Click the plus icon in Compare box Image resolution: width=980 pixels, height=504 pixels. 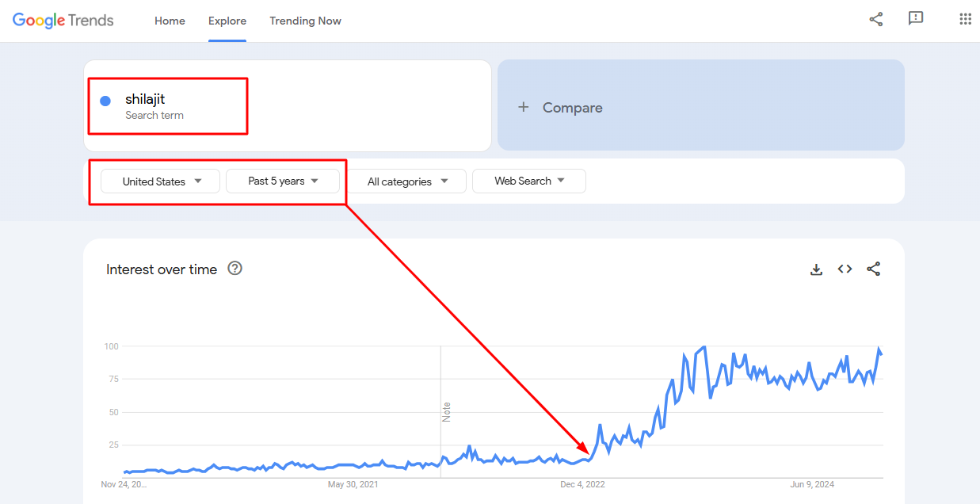point(523,107)
